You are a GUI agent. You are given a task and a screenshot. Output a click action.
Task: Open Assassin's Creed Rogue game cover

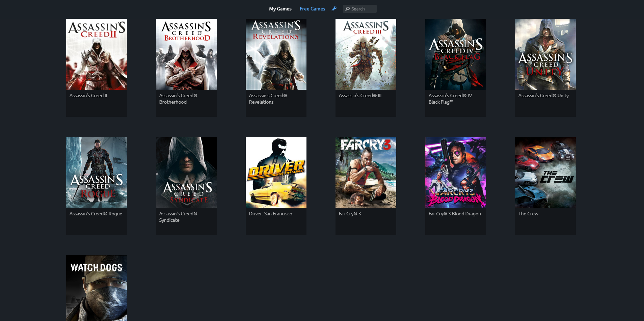[x=97, y=172]
